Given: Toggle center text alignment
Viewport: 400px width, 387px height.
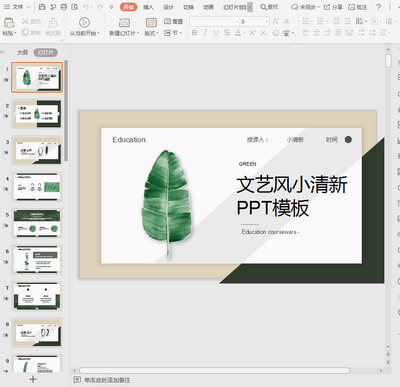Looking at the screenshot, I should click(x=316, y=33).
